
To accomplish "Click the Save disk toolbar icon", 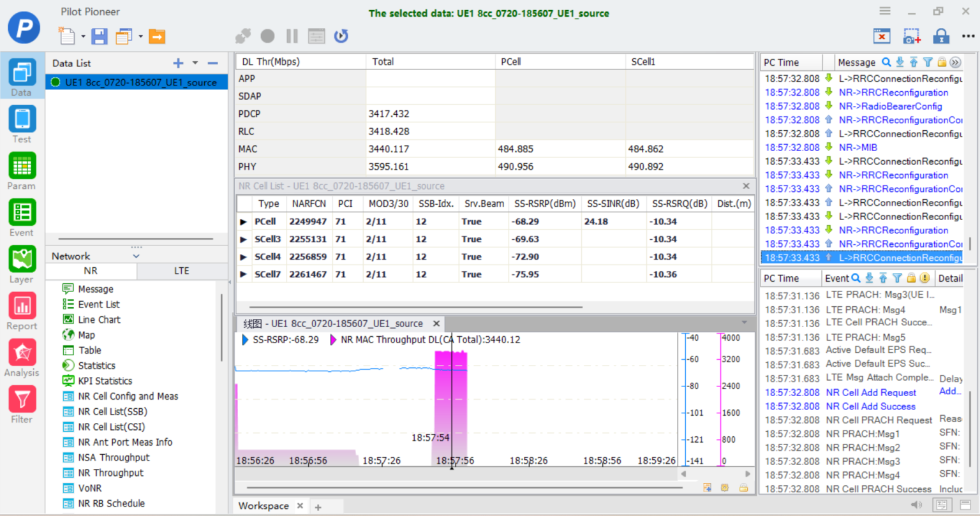I will (x=100, y=36).
